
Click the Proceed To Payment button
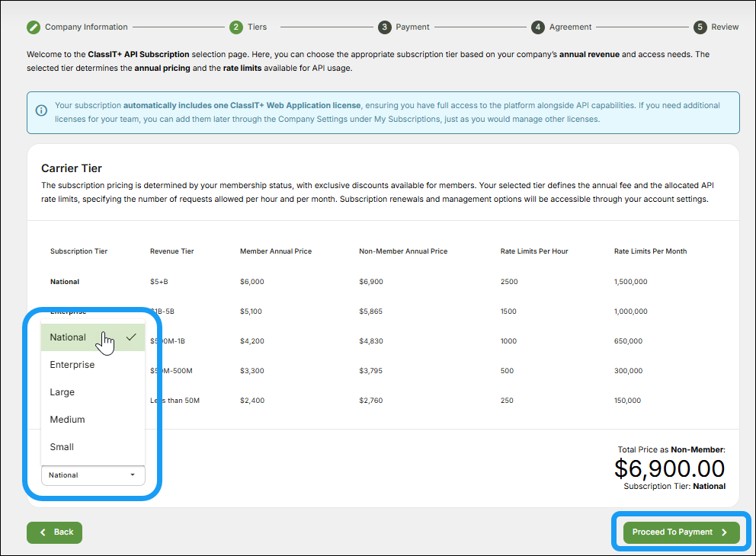pyautogui.click(x=679, y=532)
